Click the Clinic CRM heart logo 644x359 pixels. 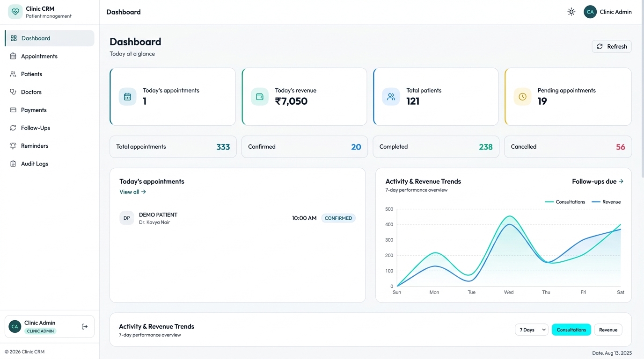pos(15,12)
